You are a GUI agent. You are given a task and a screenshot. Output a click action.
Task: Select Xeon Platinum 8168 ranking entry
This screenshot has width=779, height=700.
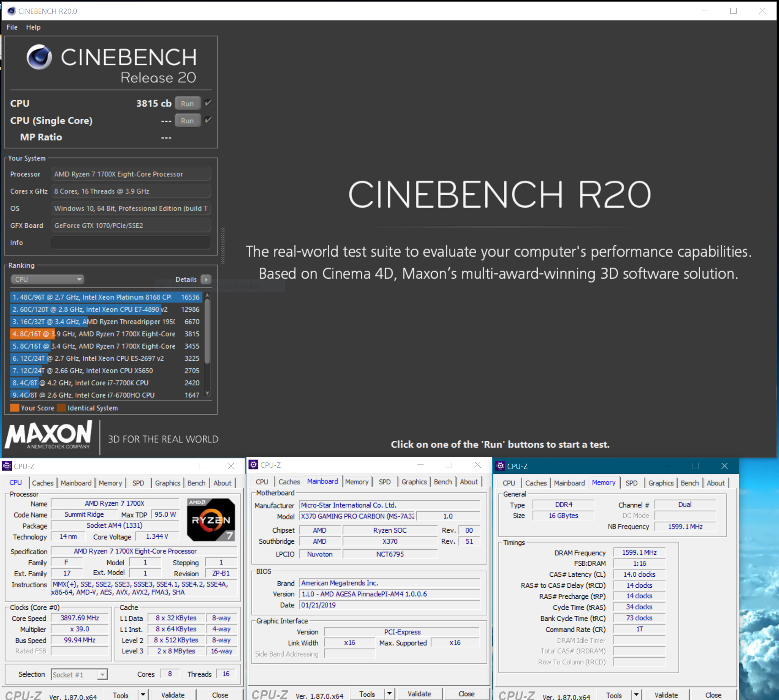[106, 297]
